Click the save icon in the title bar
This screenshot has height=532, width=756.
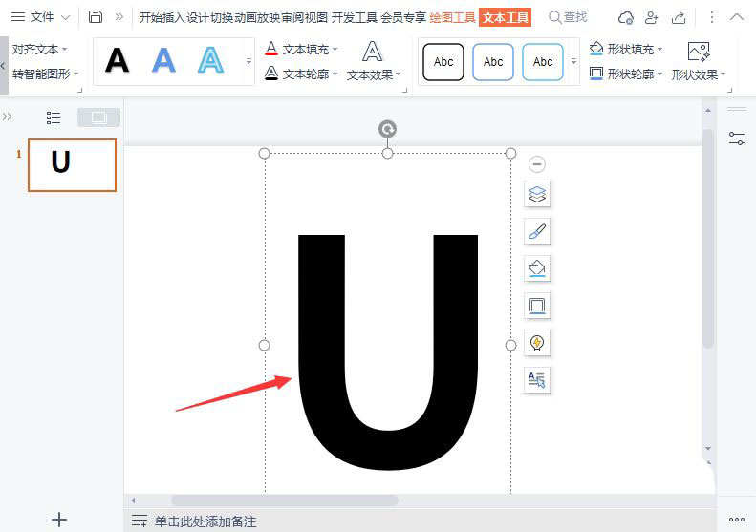[x=96, y=17]
